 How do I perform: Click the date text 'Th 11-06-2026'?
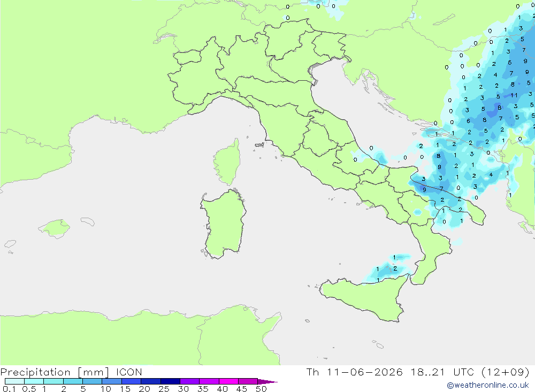tap(355, 372)
